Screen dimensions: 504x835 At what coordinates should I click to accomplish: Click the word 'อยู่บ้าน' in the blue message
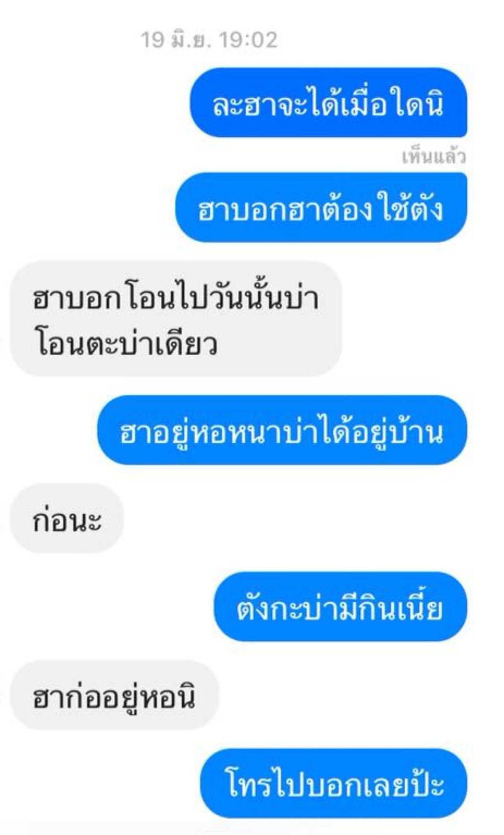[x=398, y=432]
